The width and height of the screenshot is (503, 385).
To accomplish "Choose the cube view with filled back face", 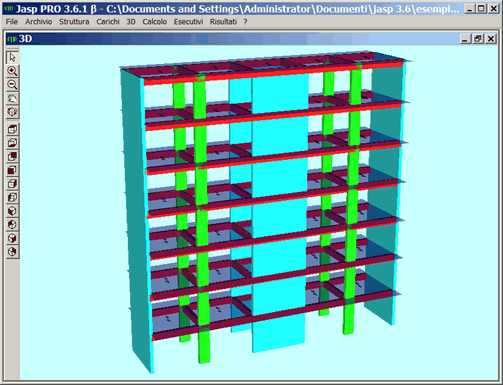I will point(12,157).
